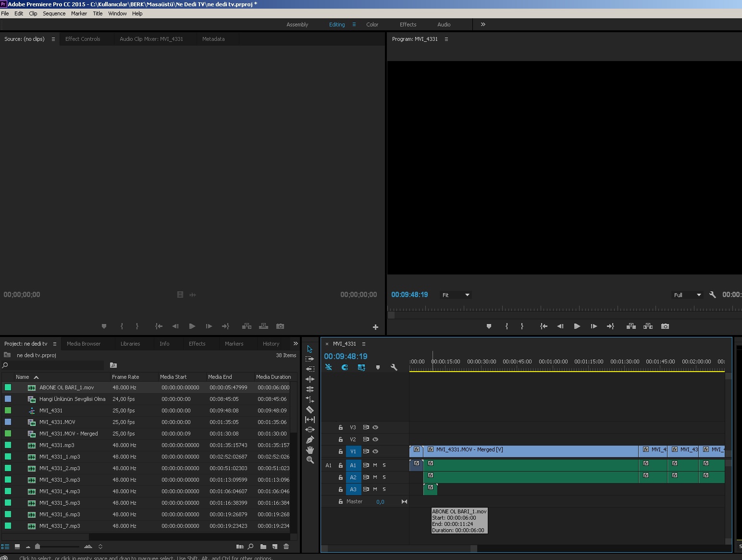Create a new bin in Project panel
The image size is (742, 560).
click(263, 547)
